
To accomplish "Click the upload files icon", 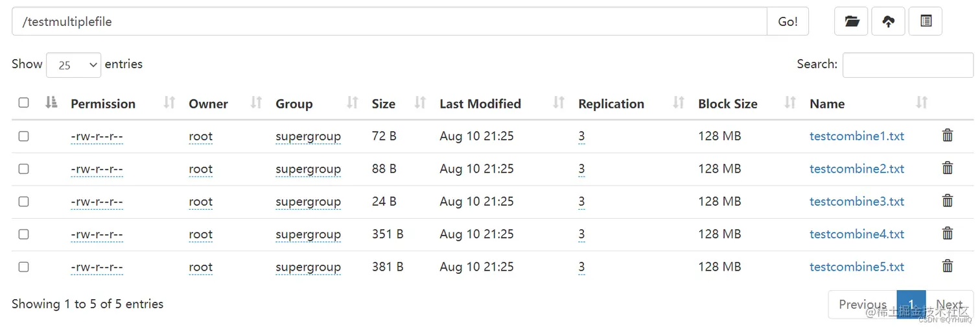I will coord(888,21).
